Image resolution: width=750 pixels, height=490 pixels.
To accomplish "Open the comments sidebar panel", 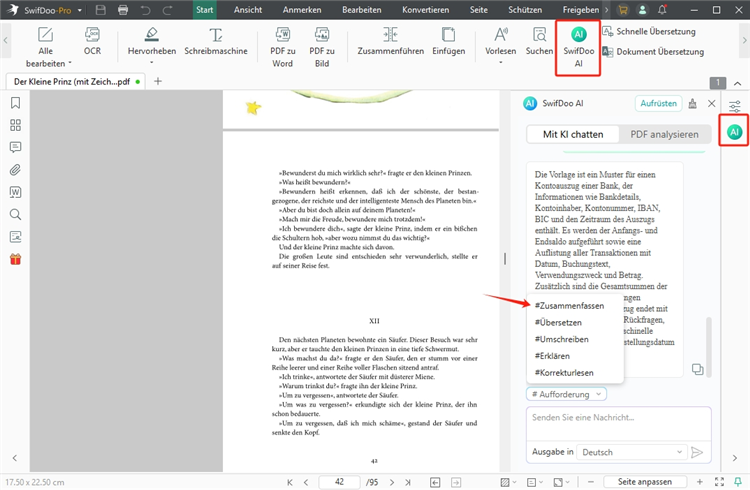I will 15,147.
